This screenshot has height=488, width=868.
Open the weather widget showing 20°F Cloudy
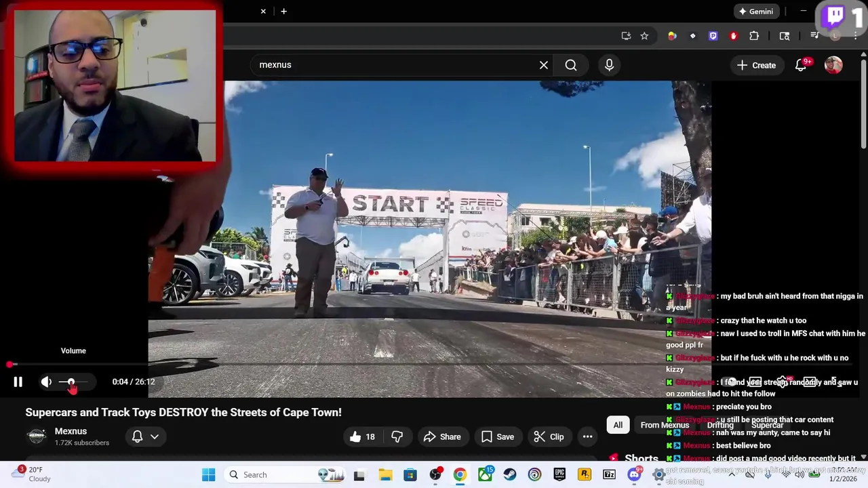pos(32,474)
